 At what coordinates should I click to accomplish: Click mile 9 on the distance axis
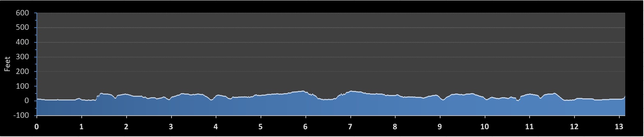click(x=440, y=127)
